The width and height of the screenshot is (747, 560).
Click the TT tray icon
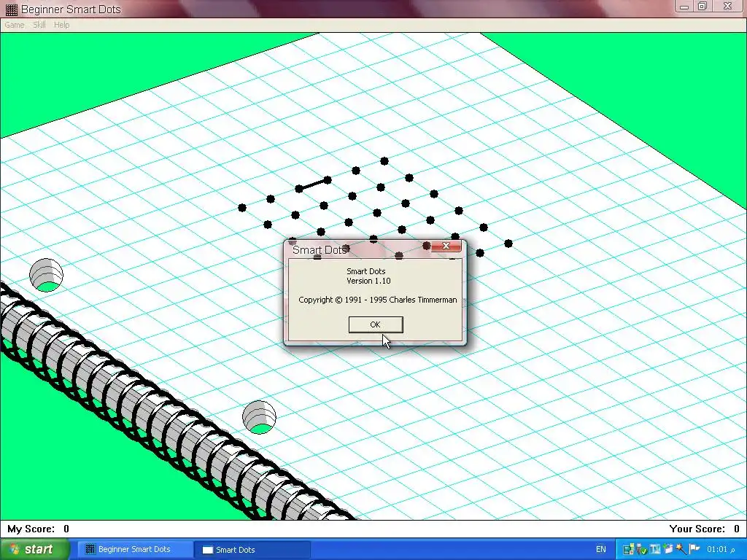coord(655,550)
